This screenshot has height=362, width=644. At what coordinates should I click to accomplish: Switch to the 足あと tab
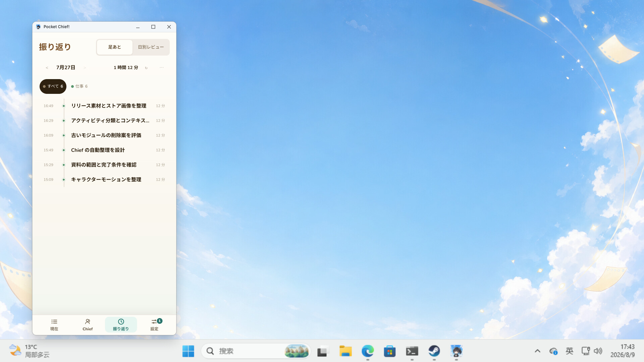115,47
